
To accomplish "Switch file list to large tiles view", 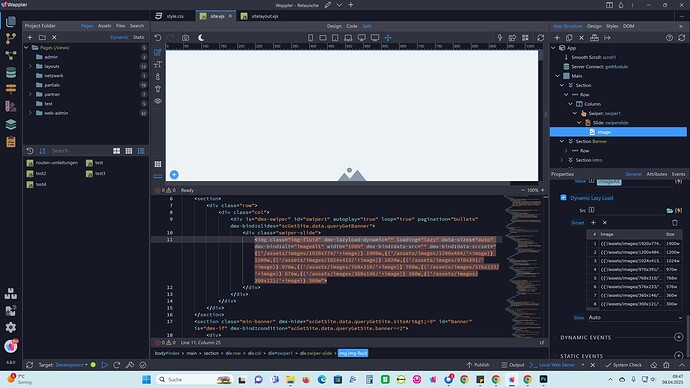I will (117, 151).
